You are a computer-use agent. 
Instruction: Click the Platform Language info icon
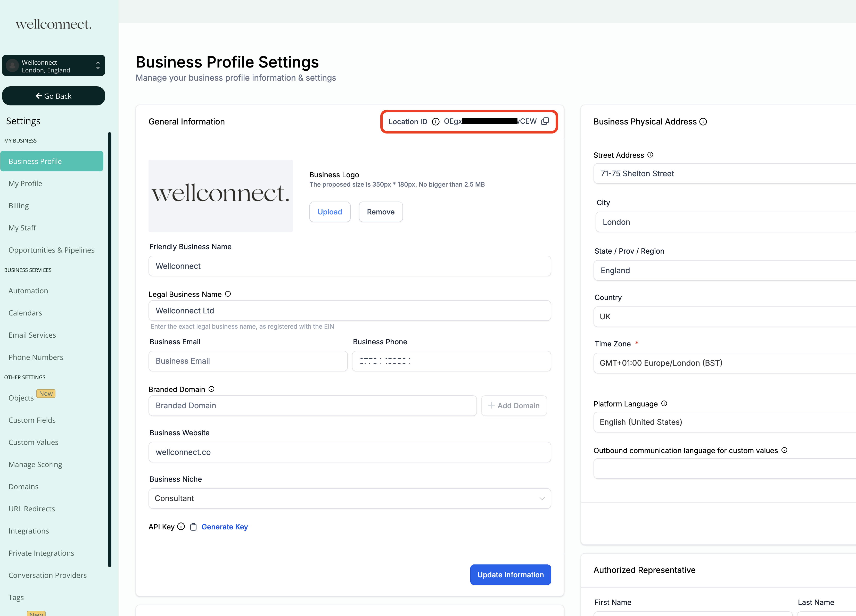point(664,403)
